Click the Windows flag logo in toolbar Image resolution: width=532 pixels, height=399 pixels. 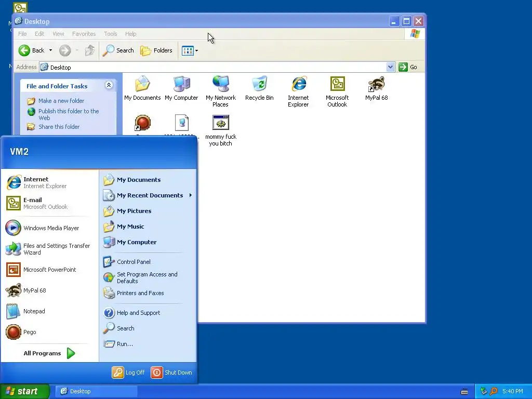[415, 34]
